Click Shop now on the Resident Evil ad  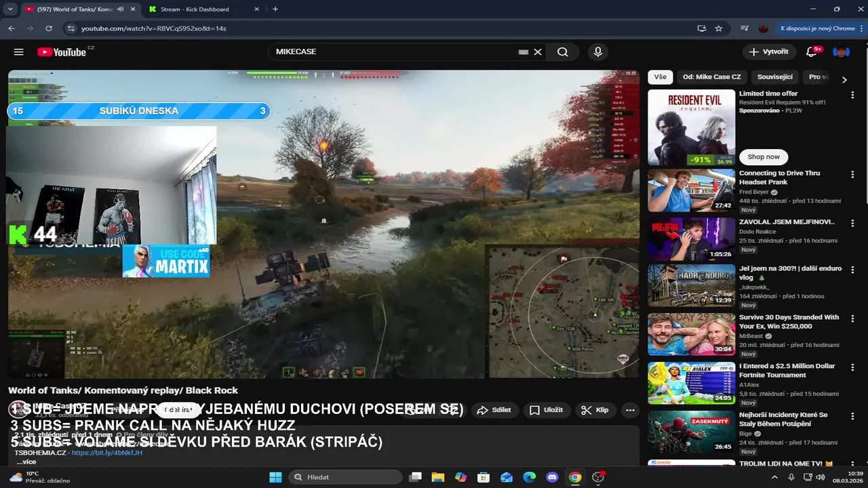764,157
